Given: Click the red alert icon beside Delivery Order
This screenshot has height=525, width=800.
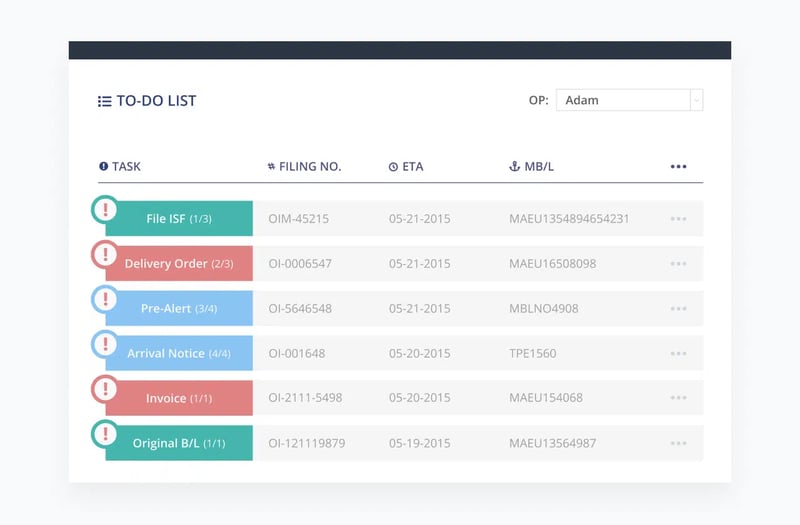Looking at the screenshot, I should coord(104,254).
